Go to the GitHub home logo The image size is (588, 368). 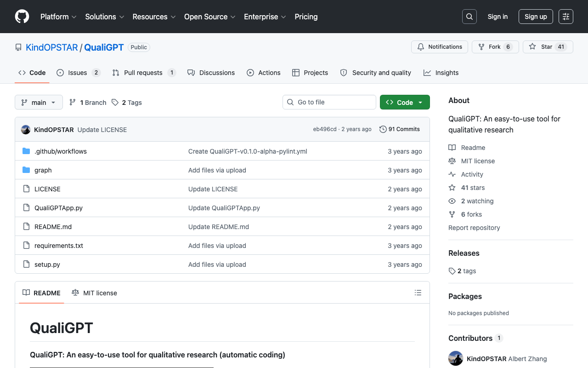[x=22, y=17]
